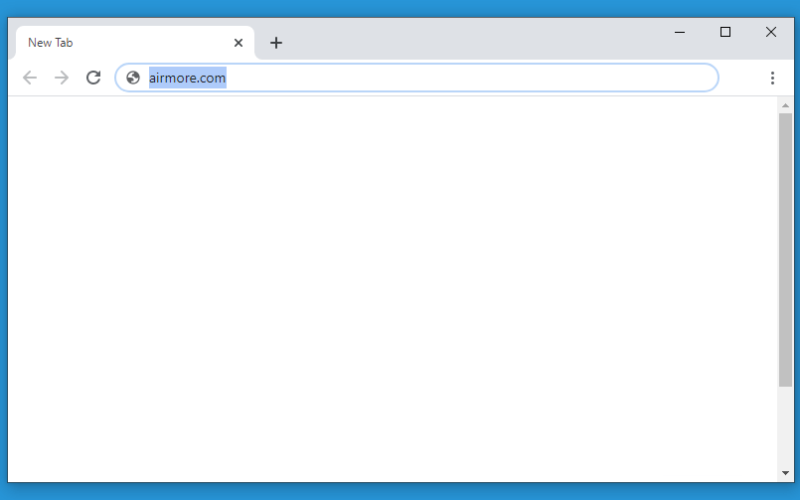Reload the page with the refresh icon

click(x=93, y=78)
